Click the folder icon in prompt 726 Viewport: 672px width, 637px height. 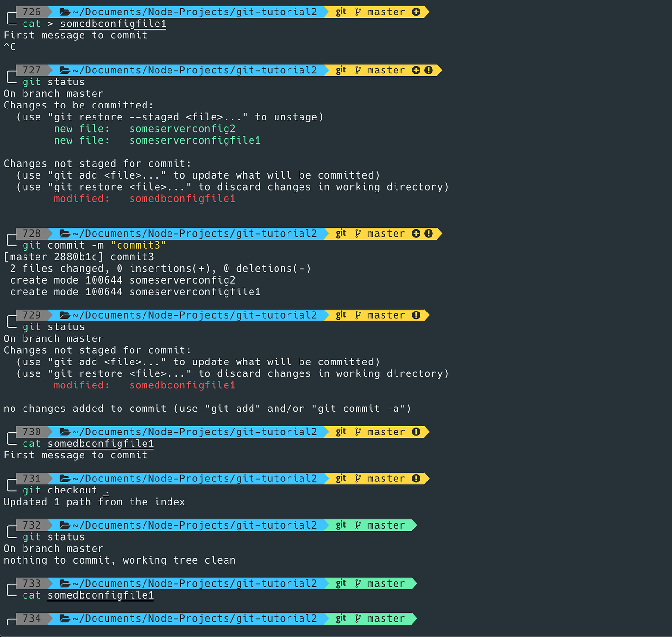(x=65, y=12)
